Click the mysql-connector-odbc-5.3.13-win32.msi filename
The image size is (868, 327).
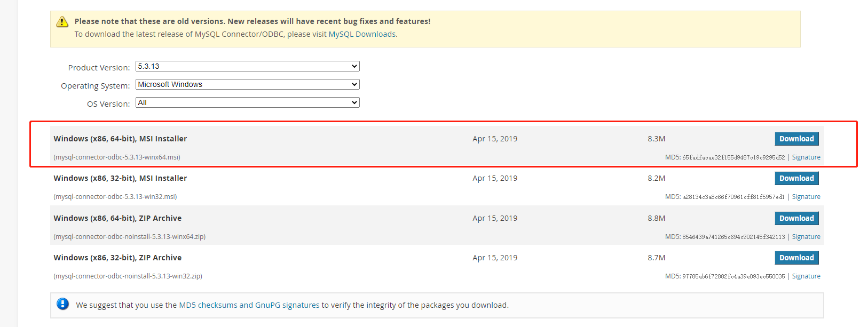(x=115, y=197)
